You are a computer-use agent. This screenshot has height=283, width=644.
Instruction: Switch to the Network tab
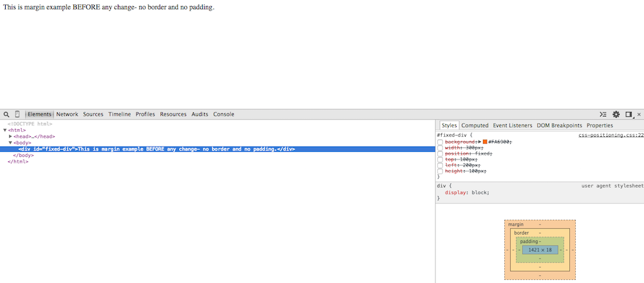click(67, 114)
